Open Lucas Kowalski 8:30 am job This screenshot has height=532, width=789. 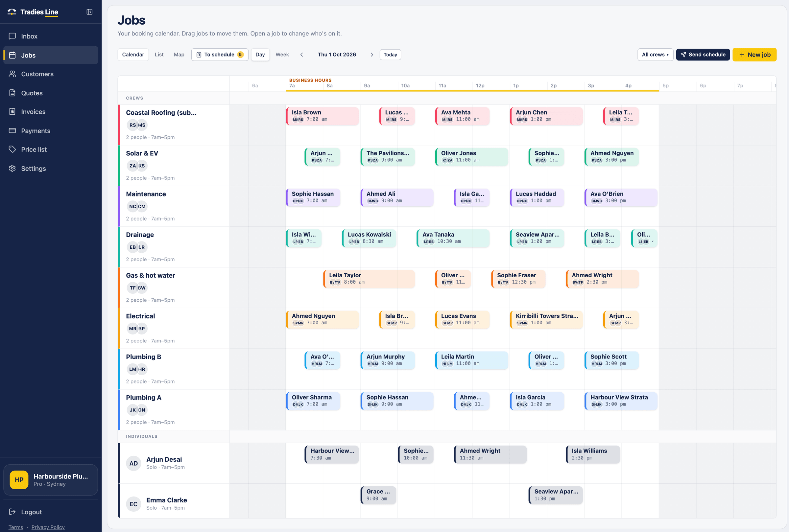(369, 238)
